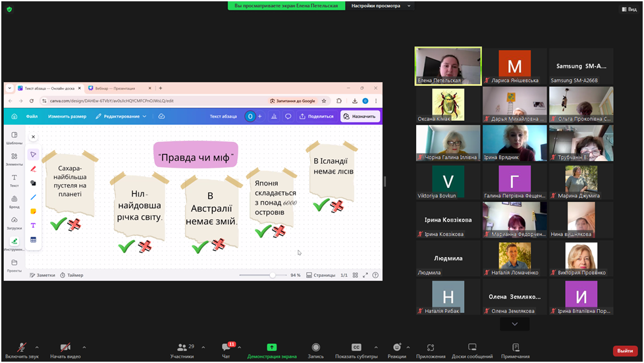
Task: Open Приложения apps icon
Action: coord(431,347)
